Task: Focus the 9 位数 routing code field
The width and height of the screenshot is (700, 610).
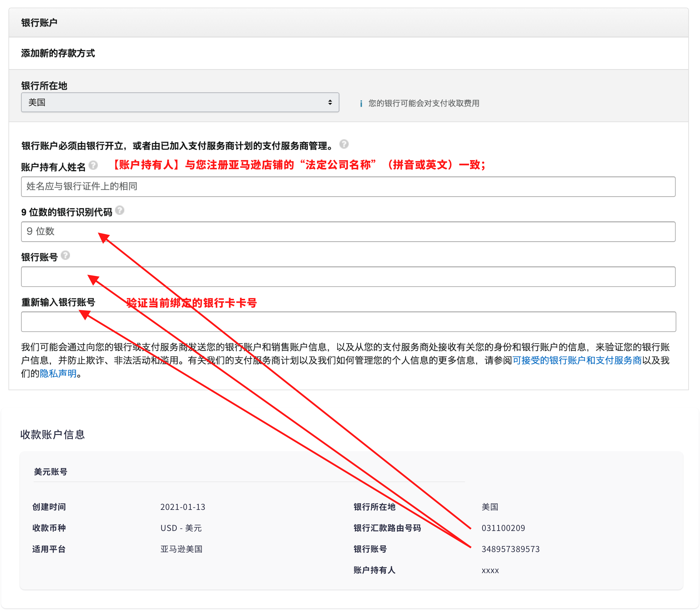Action: click(348, 232)
